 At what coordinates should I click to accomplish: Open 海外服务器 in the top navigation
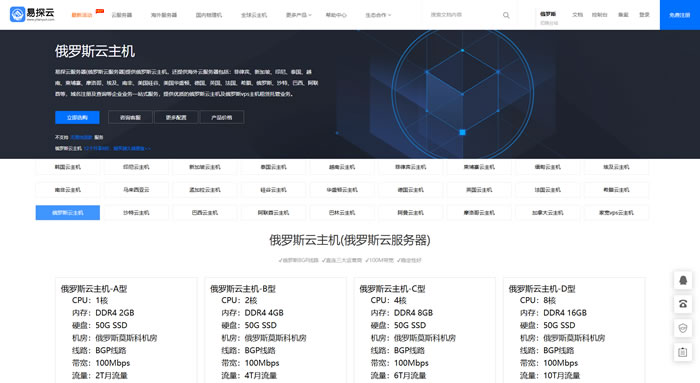pos(164,15)
